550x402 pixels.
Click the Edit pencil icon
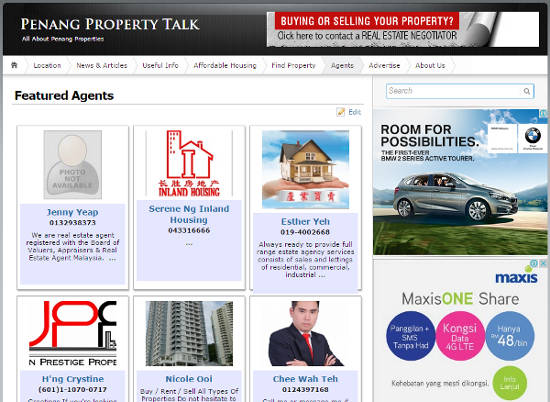point(341,112)
